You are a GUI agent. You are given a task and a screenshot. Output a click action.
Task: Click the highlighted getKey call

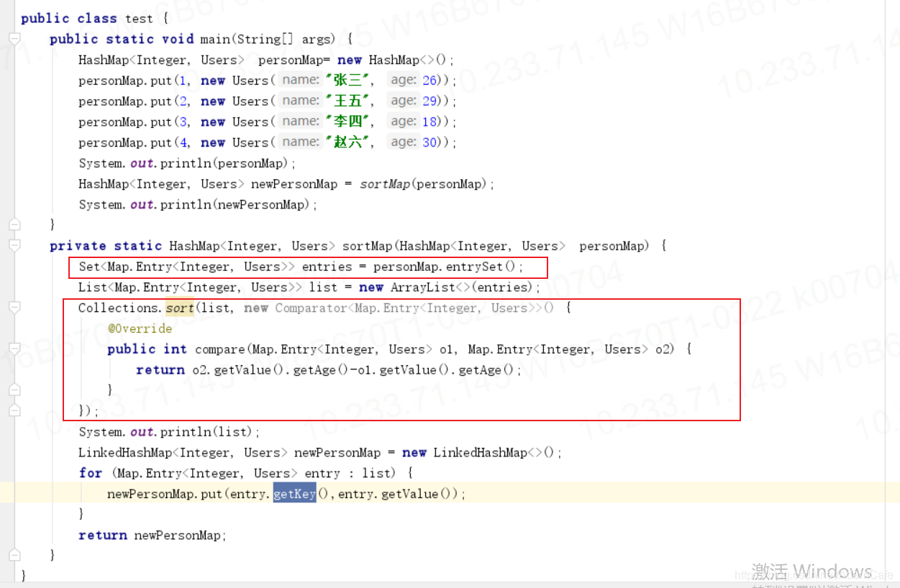coord(294,494)
